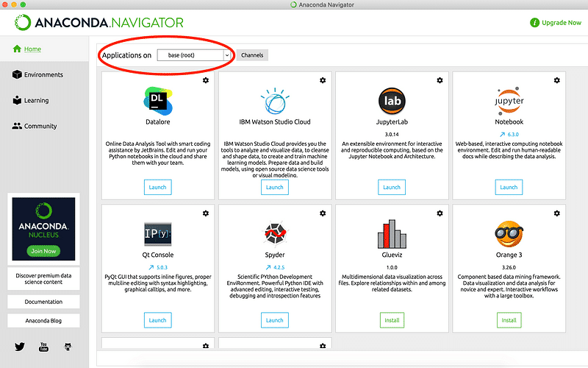
Task: Open the Datalore tile settings gear
Action: point(205,80)
